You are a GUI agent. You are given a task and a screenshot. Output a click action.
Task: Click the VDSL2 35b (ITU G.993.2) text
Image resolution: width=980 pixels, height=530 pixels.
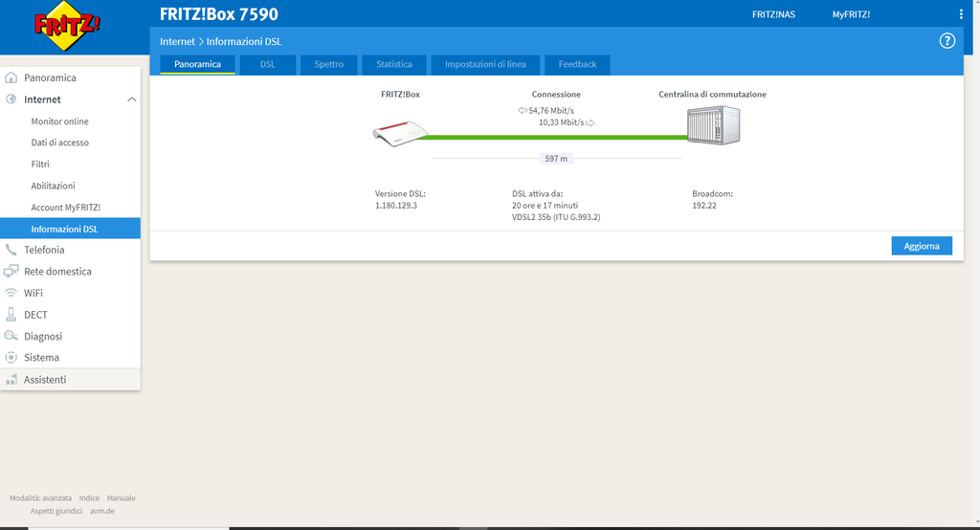click(556, 217)
